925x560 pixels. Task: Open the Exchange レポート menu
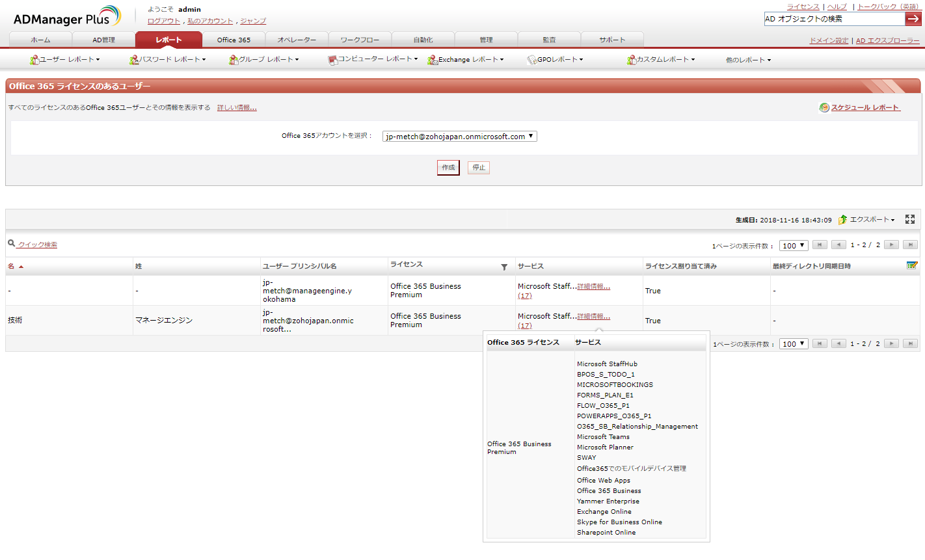466,60
